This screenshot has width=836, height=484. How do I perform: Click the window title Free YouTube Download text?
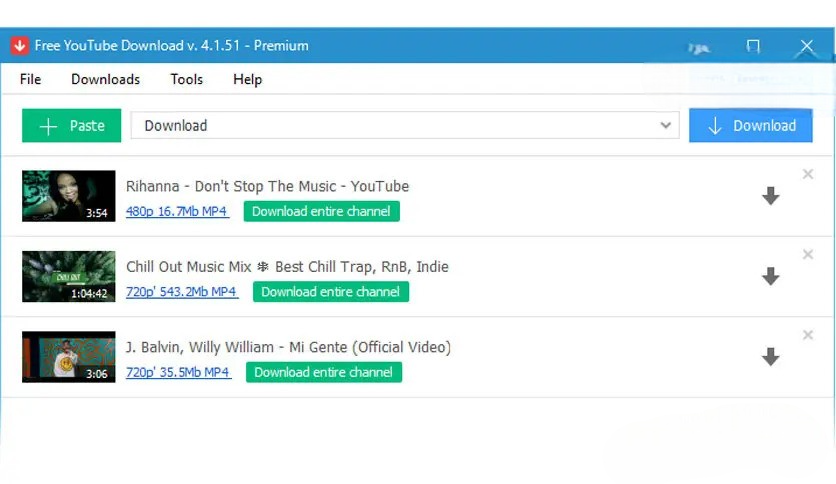(171, 45)
